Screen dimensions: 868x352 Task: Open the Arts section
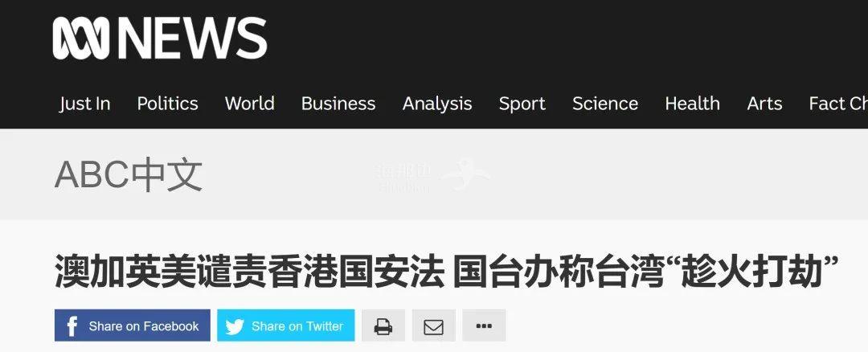[764, 104]
